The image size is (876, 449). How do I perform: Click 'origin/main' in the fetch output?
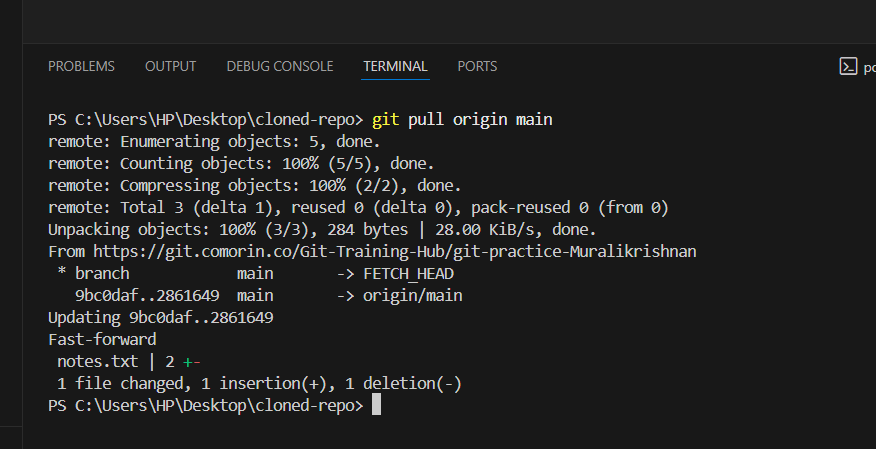[x=413, y=296]
